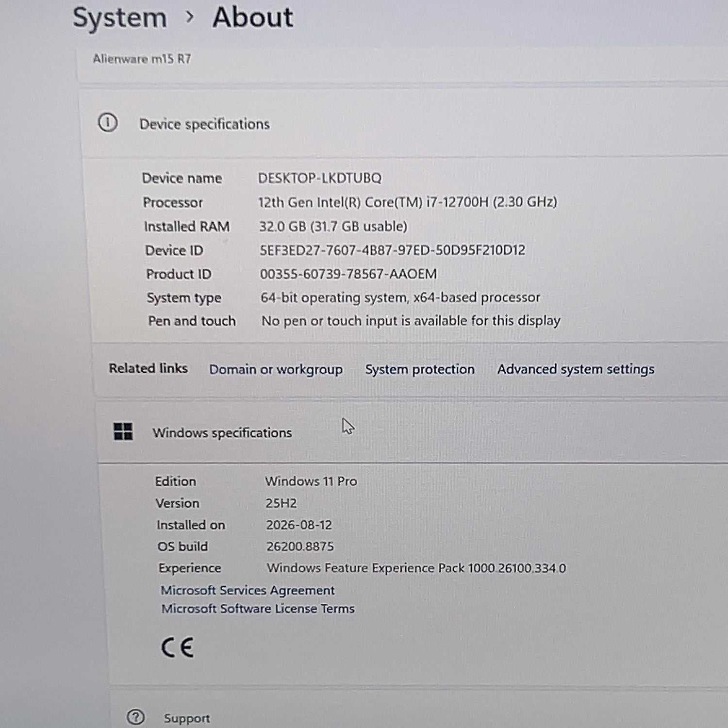The height and width of the screenshot is (728, 728).
Task: Click the Support question mark icon
Action: pos(135,717)
